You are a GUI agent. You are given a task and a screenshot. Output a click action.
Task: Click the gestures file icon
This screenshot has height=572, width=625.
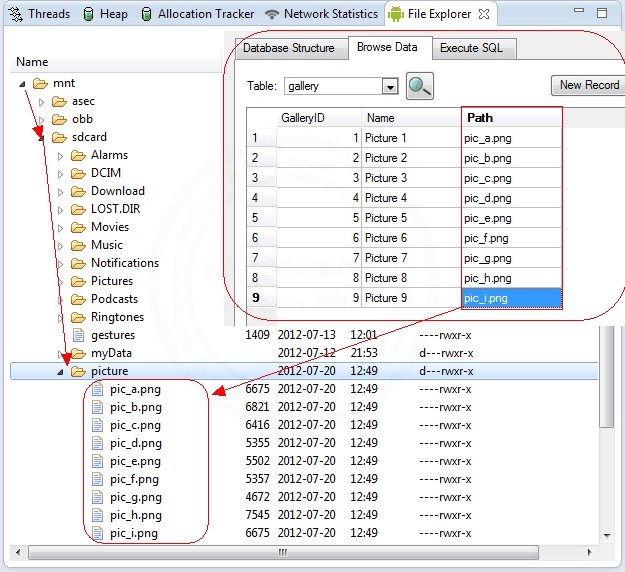[x=78, y=335]
